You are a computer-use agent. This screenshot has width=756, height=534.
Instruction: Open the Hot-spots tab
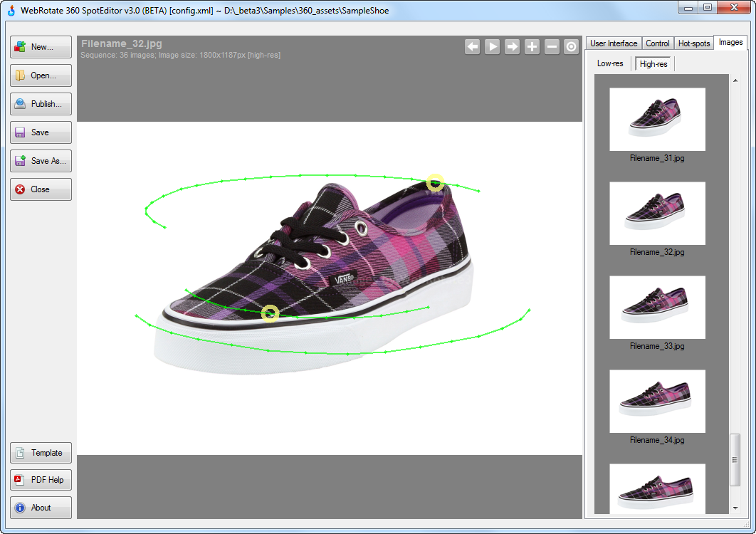[694, 43]
